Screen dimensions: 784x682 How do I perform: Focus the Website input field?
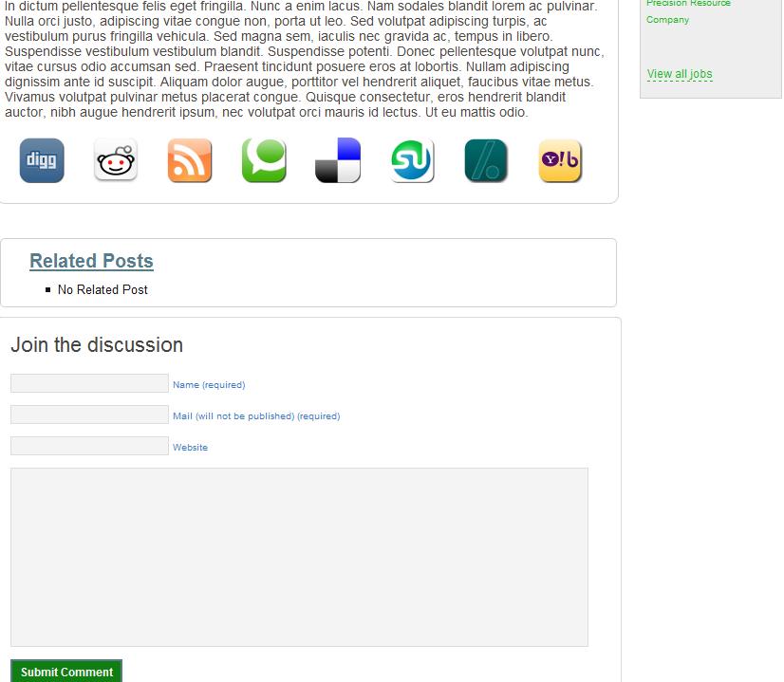click(89, 446)
